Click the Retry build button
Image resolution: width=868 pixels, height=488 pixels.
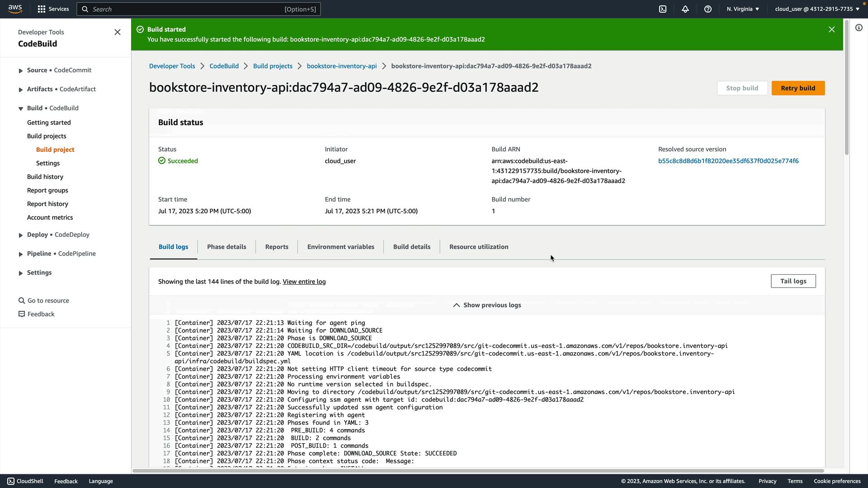798,88
